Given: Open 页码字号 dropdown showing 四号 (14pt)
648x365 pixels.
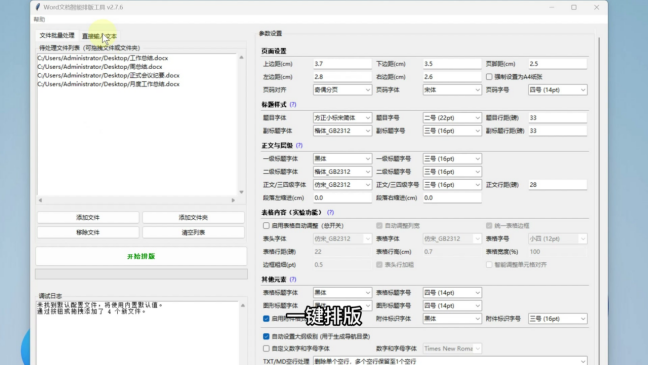Looking at the screenshot, I should pyautogui.click(x=557, y=90).
